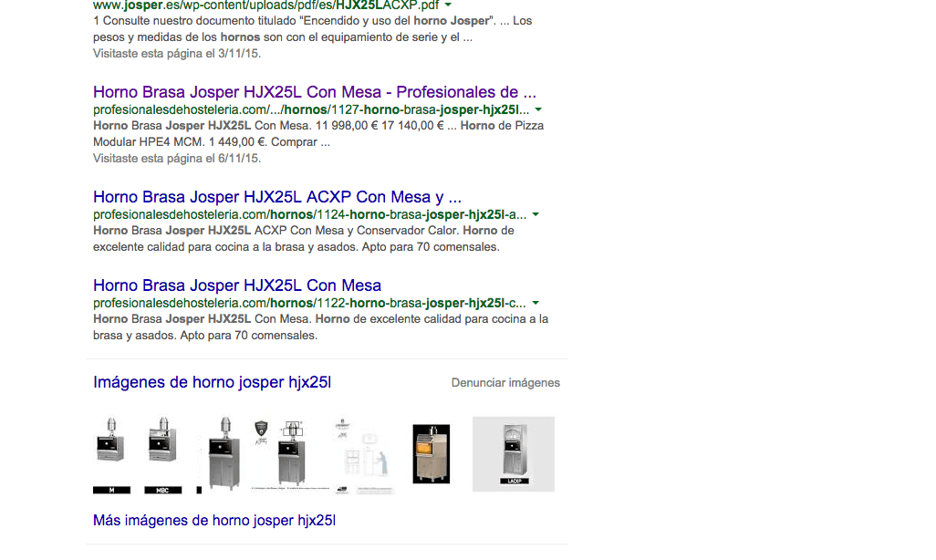Open the dropdown arrow beside the HJX25LACXP.pdf URL
The width and height of the screenshot is (936, 560).
448,5
